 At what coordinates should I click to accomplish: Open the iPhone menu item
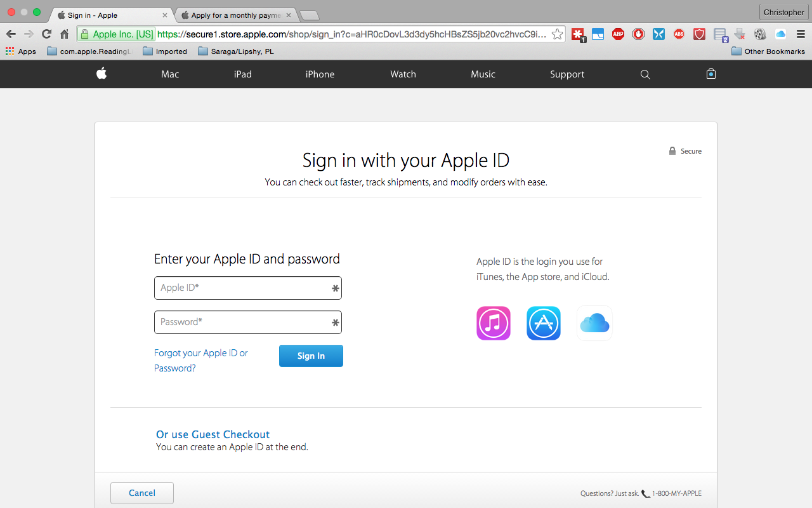[x=320, y=74]
